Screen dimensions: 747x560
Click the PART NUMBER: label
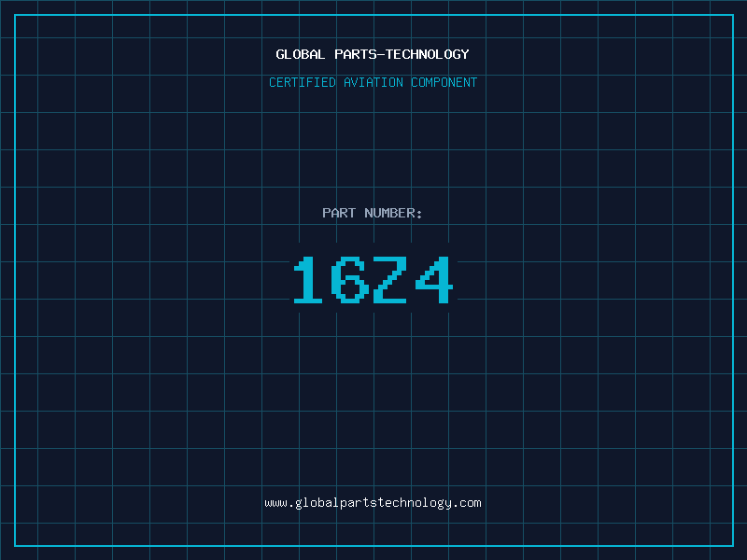(x=373, y=213)
